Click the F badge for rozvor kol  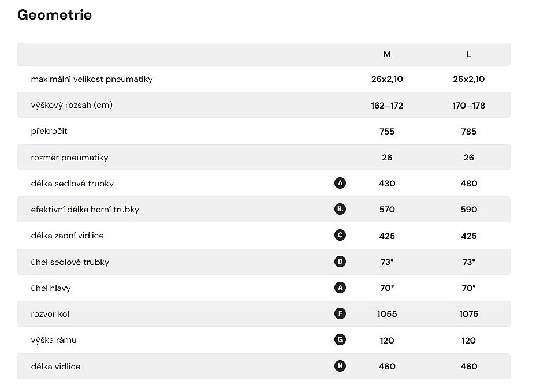pyautogui.click(x=340, y=314)
